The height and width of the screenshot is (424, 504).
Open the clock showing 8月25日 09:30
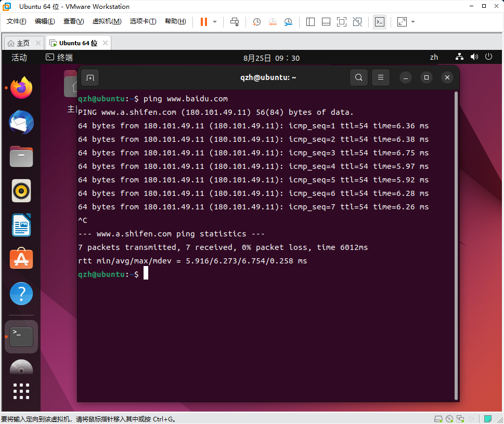point(272,58)
